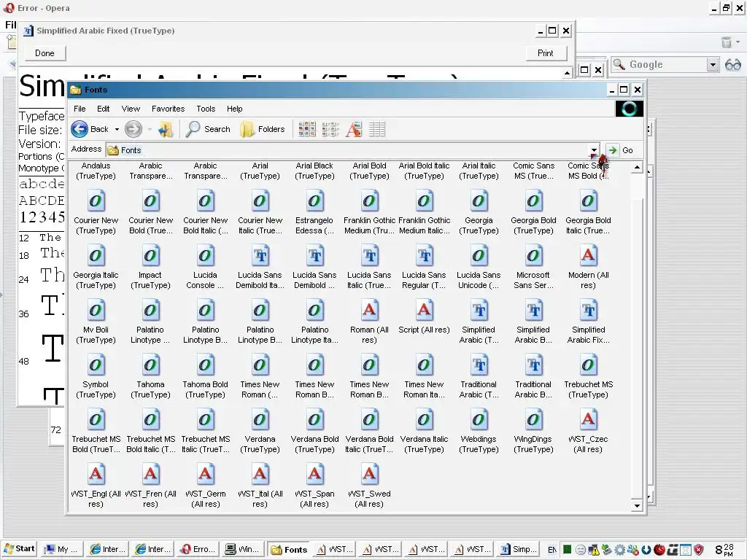
Task: Select Lucida Sans Regular font icon
Action: click(424, 256)
